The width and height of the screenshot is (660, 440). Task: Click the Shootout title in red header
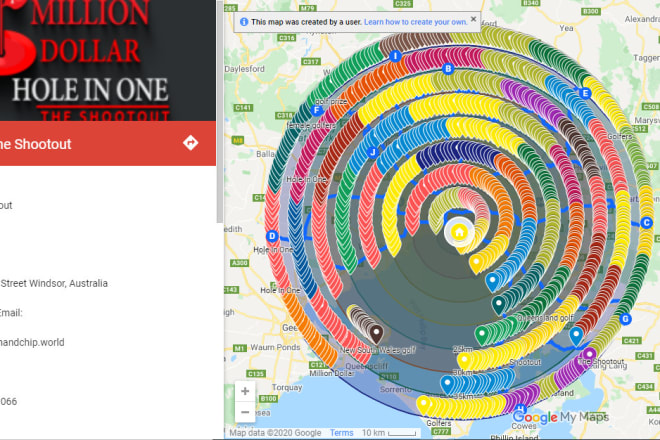(36, 144)
